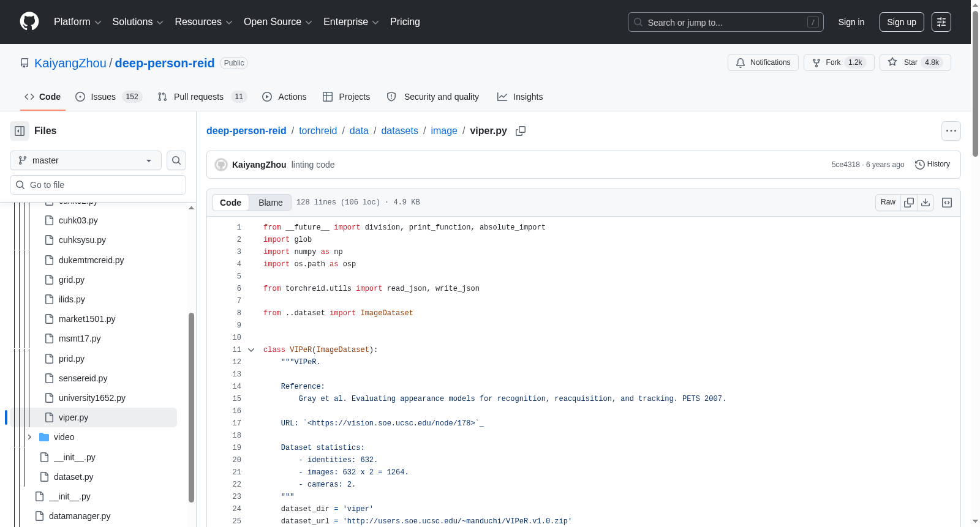Viewport: 980px width, 527px height.
Task: Open the 'linting code' commit message
Action: click(x=313, y=165)
